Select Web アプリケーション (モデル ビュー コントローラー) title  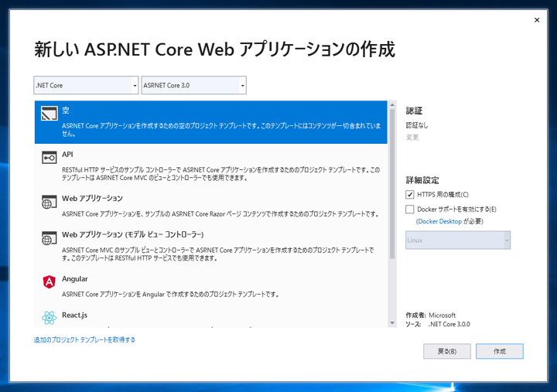pyautogui.click(x=133, y=235)
